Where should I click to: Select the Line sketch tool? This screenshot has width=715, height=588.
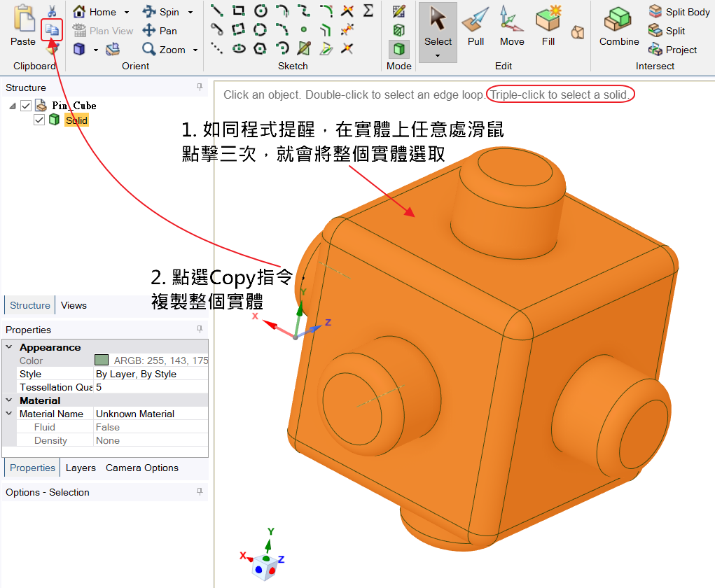(216, 10)
